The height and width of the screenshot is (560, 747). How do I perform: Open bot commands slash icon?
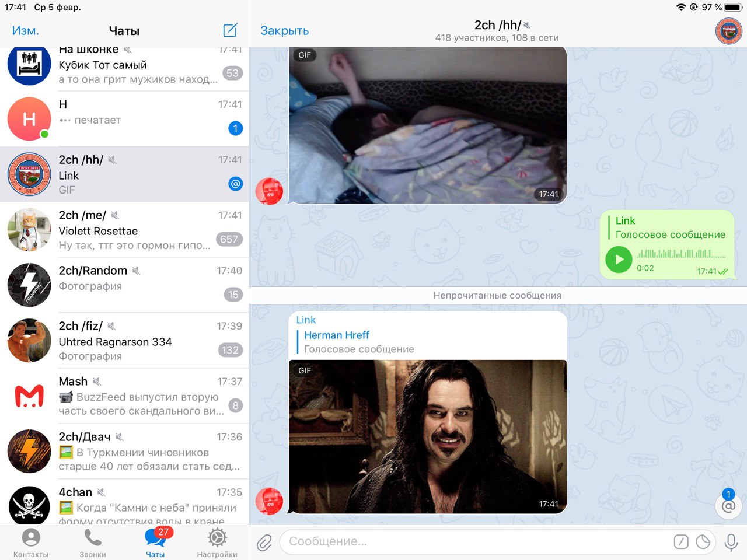pos(681,542)
